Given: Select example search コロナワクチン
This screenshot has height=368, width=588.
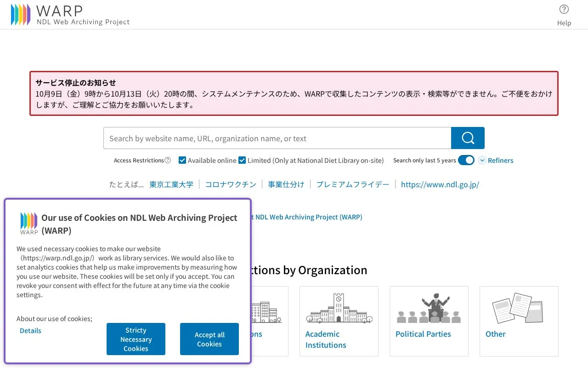Looking at the screenshot, I should pyautogui.click(x=231, y=184).
